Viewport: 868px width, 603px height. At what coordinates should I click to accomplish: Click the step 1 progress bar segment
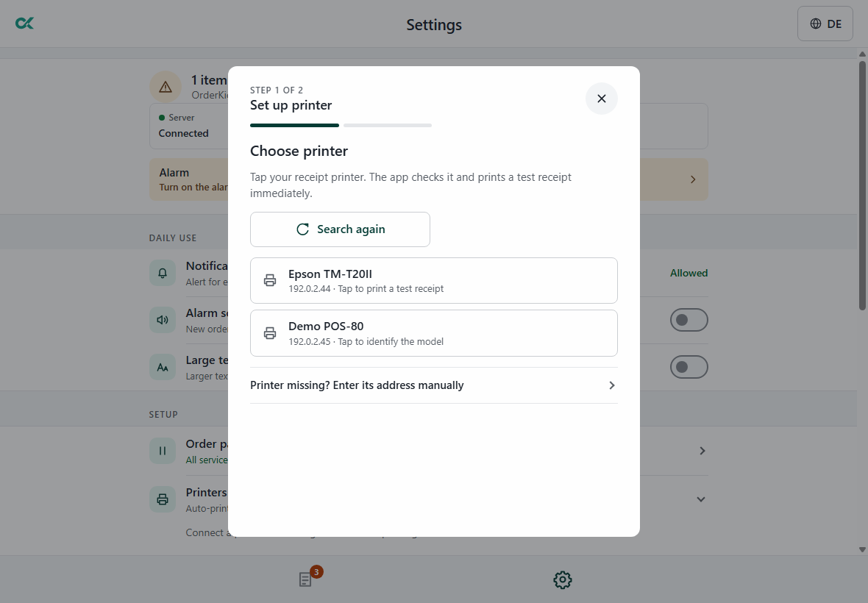tap(294, 126)
